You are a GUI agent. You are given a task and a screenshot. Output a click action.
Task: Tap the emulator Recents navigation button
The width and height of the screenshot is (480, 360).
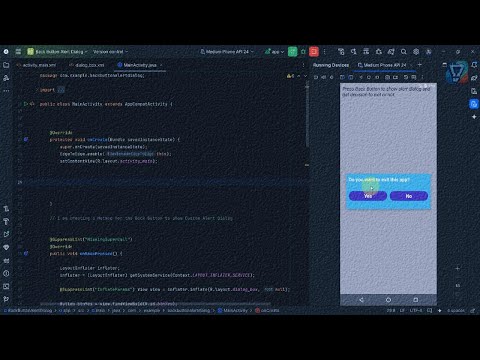[416, 300]
